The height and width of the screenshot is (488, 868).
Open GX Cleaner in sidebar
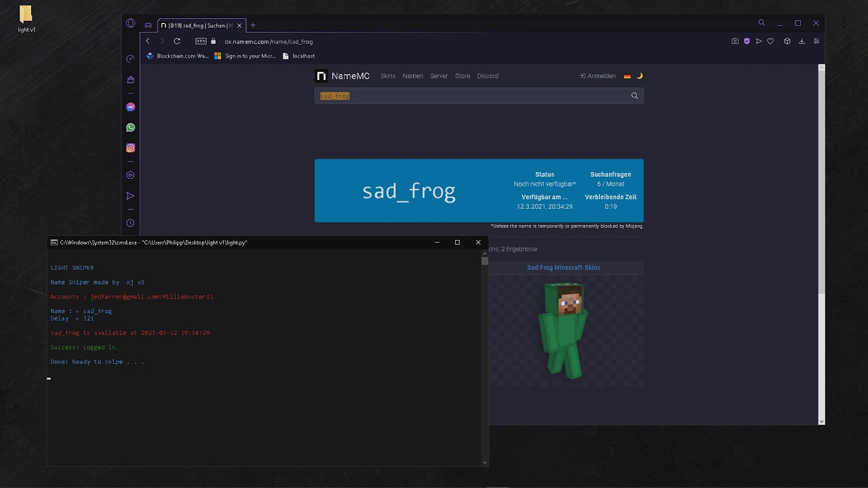pos(130,80)
